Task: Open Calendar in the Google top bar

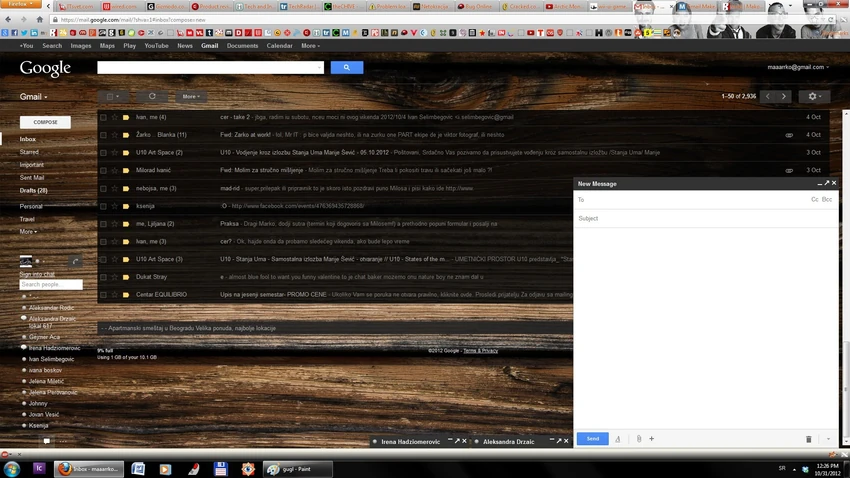Action: tap(279, 46)
